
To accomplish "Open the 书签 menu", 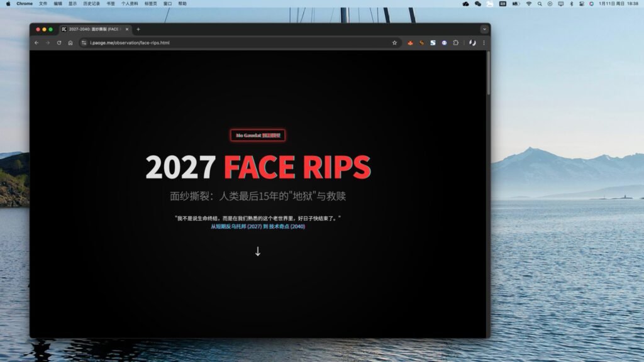I will pos(111,4).
